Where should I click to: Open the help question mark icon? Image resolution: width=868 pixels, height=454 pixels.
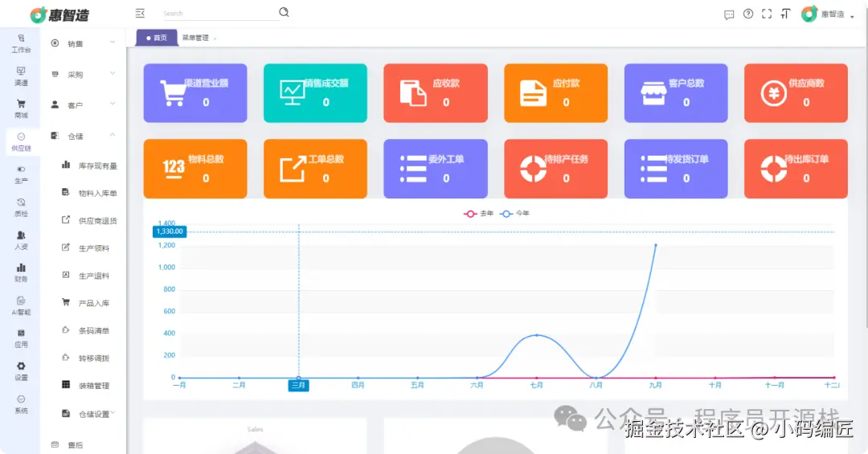coord(748,14)
